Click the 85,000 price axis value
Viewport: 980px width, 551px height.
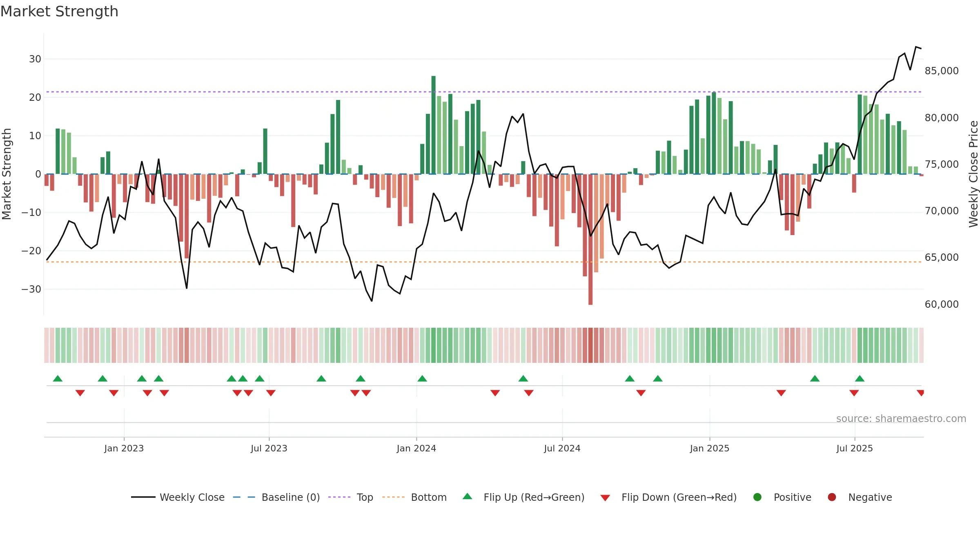pyautogui.click(x=942, y=71)
